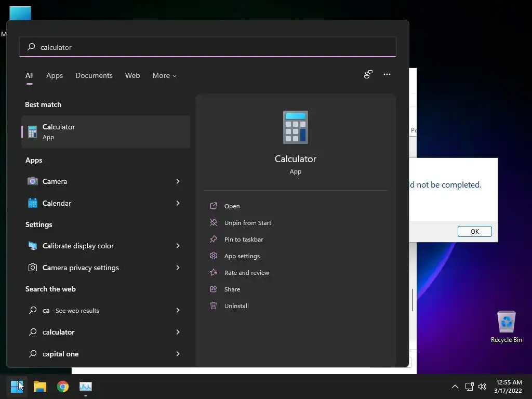This screenshot has width=532, height=399.
Task: Open the Recycle Bin on the desktop
Action: (x=506, y=327)
